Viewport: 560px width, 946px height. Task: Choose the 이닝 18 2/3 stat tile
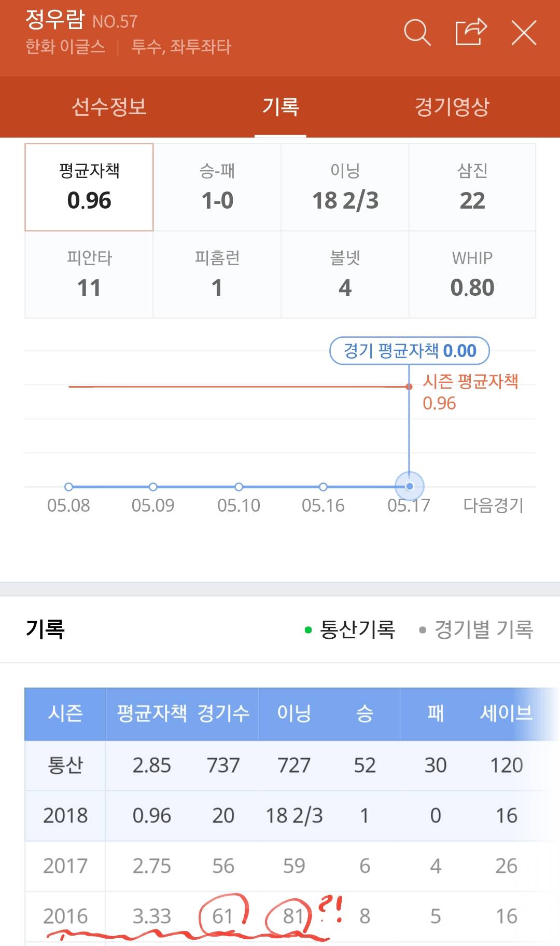coord(345,187)
